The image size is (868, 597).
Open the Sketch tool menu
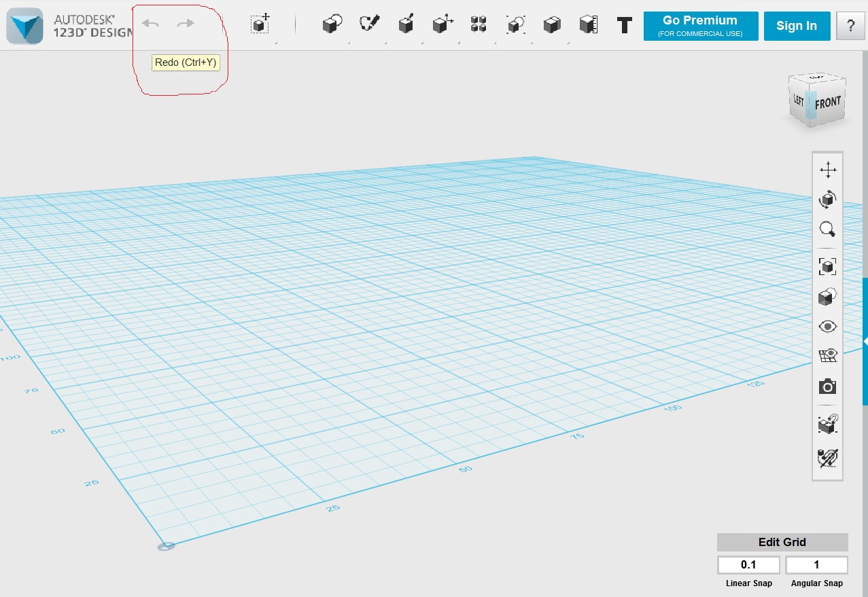click(x=368, y=25)
